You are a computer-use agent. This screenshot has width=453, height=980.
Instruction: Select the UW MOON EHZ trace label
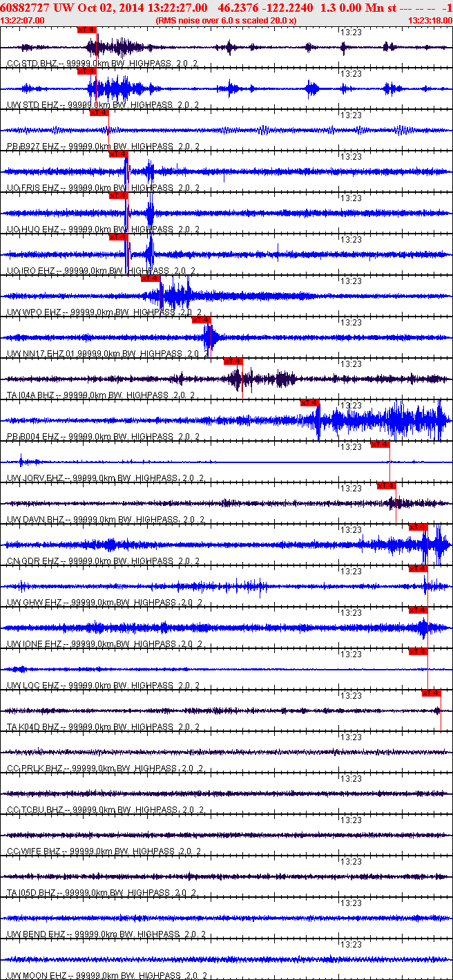click(x=106, y=976)
